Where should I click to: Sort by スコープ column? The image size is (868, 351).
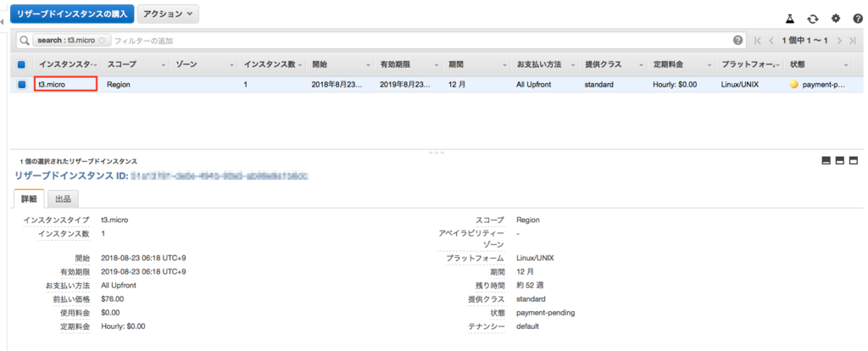tap(135, 64)
